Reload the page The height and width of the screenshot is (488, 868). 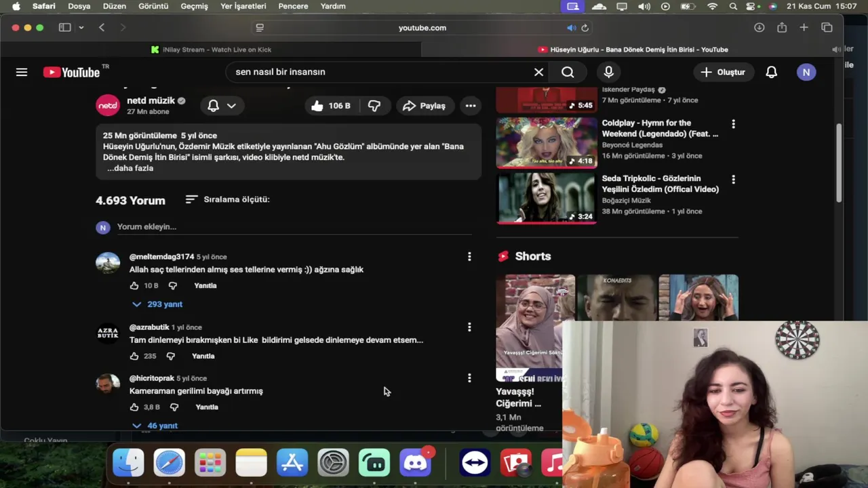[x=585, y=28]
